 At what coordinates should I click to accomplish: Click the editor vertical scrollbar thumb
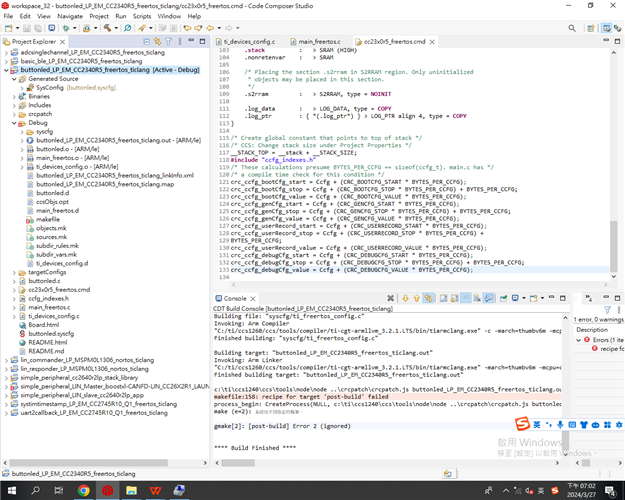(x=614, y=246)
